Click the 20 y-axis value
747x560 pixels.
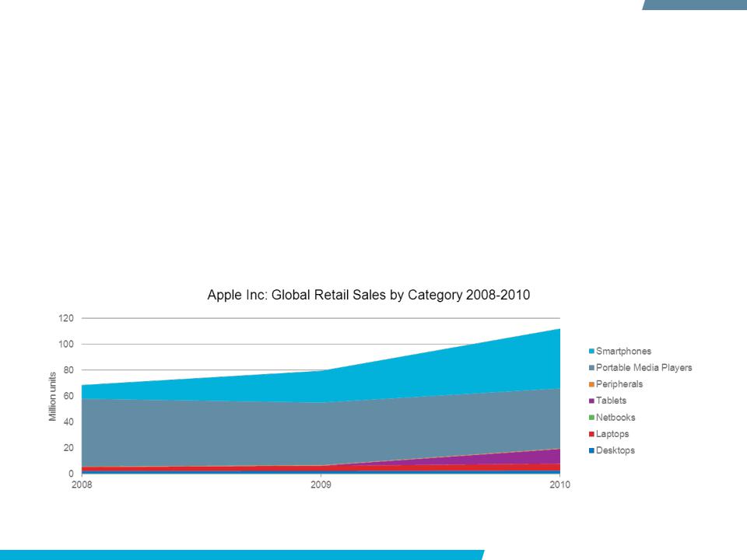[68, 448]
